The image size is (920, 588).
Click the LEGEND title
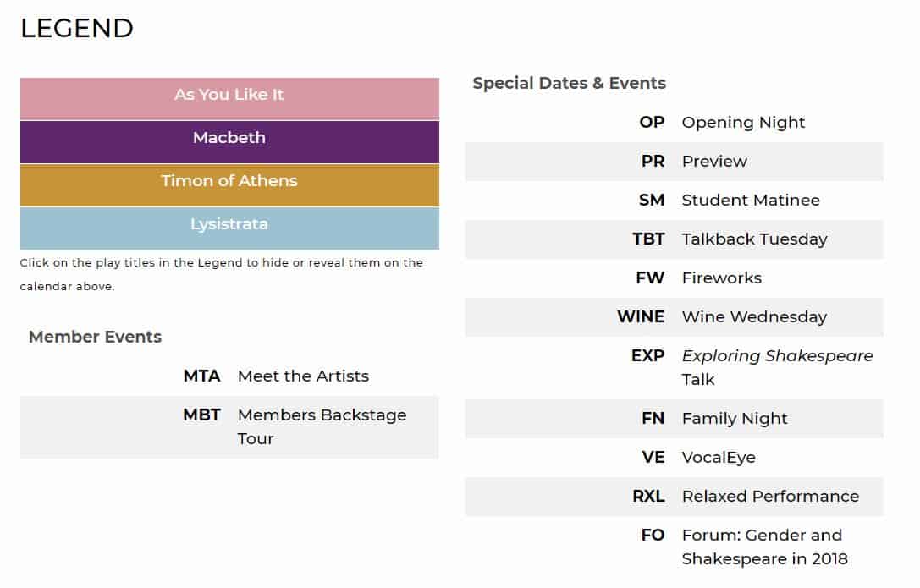point(77,28)
